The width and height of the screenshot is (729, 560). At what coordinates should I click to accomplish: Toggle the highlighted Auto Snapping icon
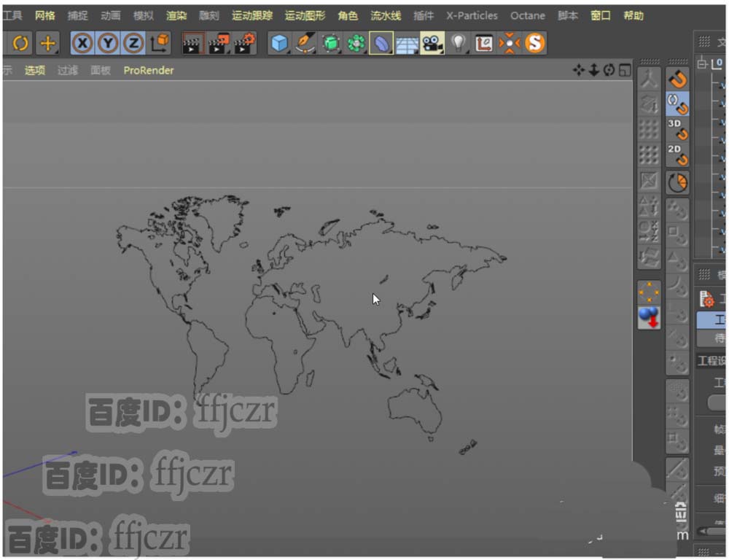point(677,104)
